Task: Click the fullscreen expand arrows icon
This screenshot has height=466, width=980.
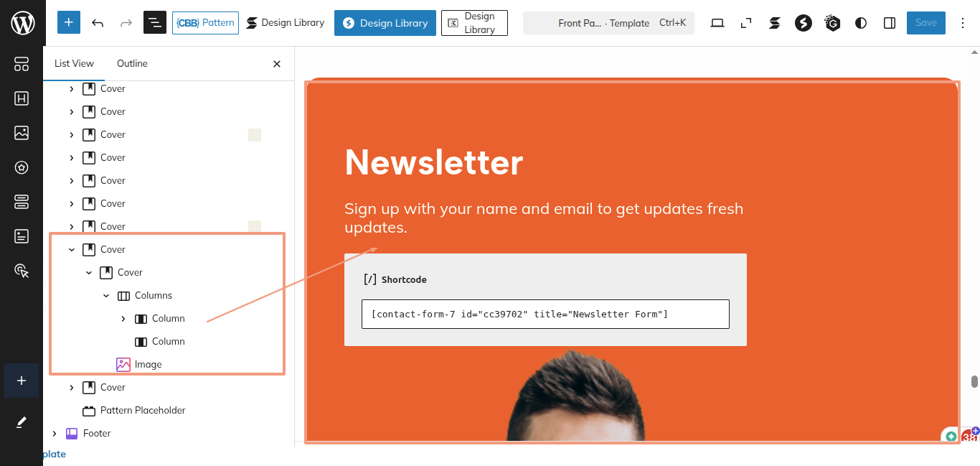Action: coord(746,23)
